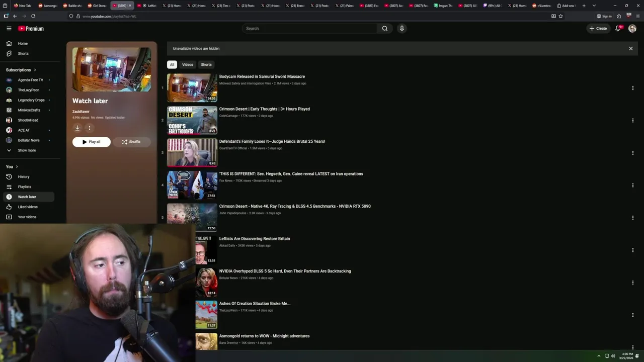Image resolution: width=644 pixels, height=362 pixels.
Task: Open playlist more-options menu under ZackRawrr
Action: [90, 128]
